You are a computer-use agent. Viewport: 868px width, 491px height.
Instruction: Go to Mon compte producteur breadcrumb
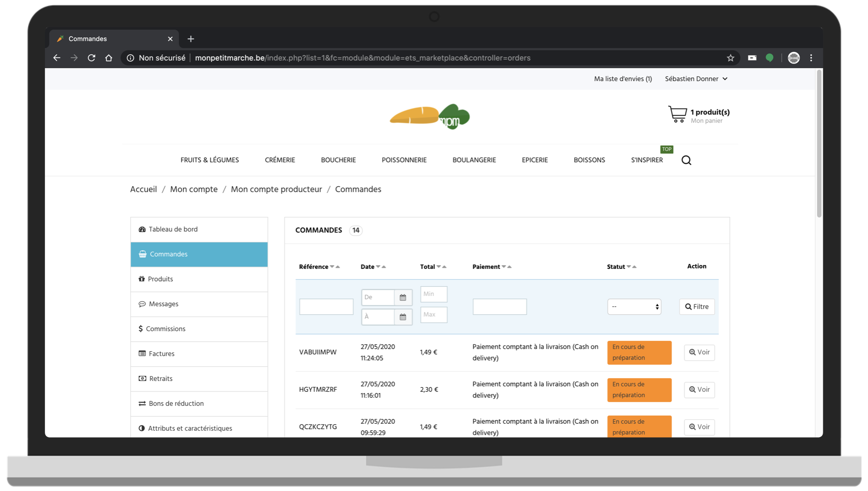(276, 189)
